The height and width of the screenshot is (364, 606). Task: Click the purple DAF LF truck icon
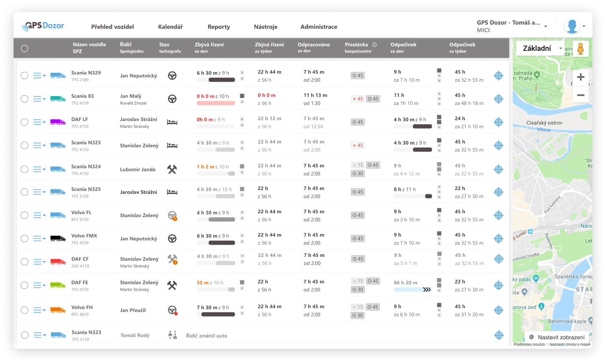58,122
